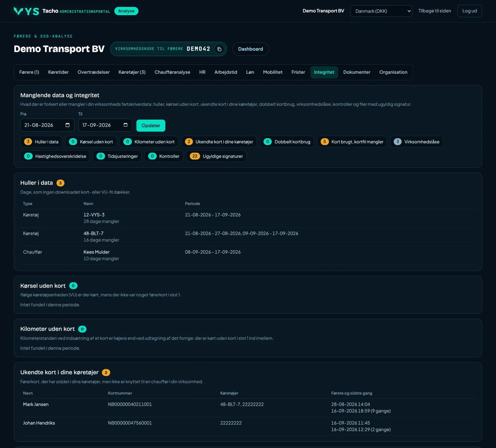Switch to the Køretider tab

[x=58, y=72]
